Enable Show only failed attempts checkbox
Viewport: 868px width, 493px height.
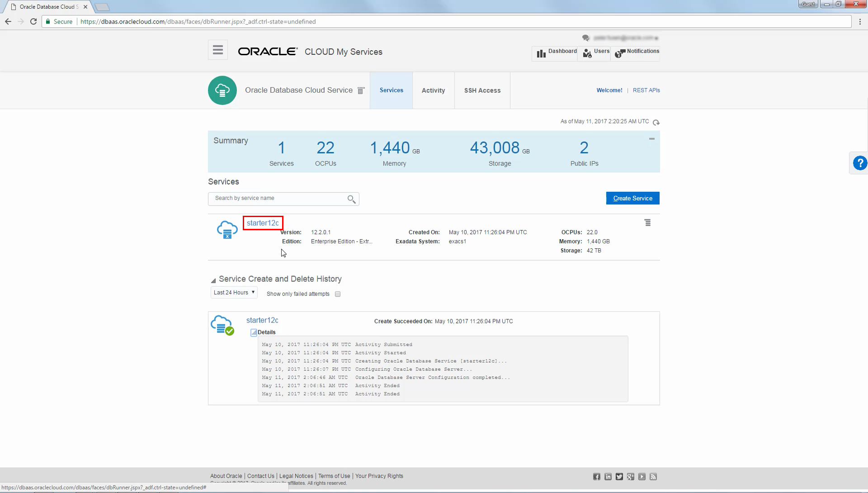[x=338, y=294]
